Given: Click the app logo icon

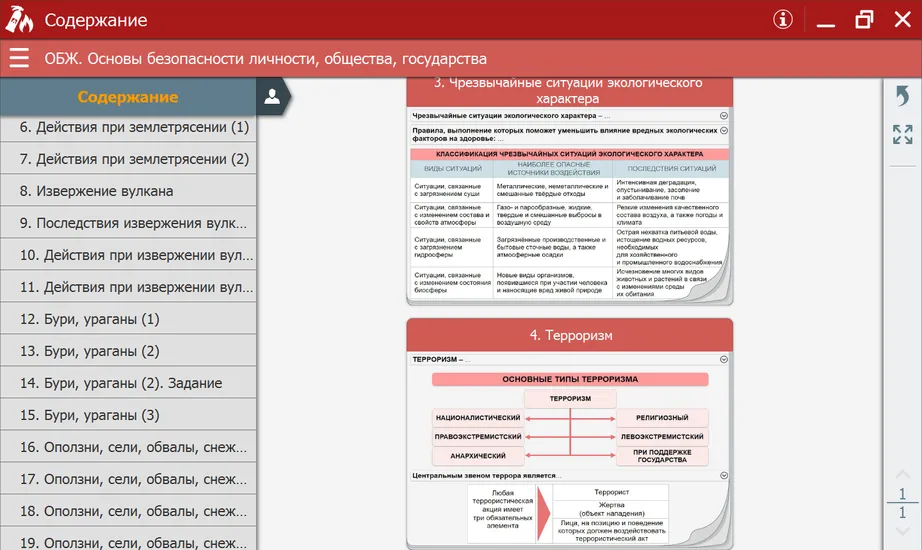Looking at the screenshot, I should click(x=20, y=20).
